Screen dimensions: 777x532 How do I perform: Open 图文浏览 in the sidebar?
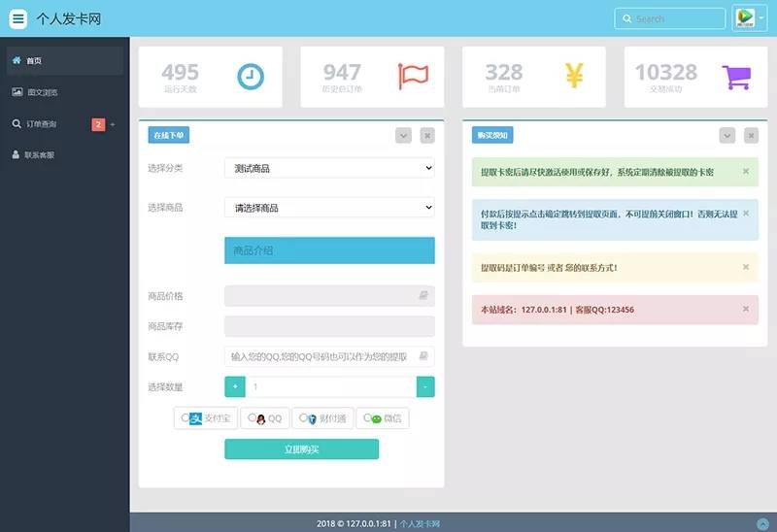[41, 92]
